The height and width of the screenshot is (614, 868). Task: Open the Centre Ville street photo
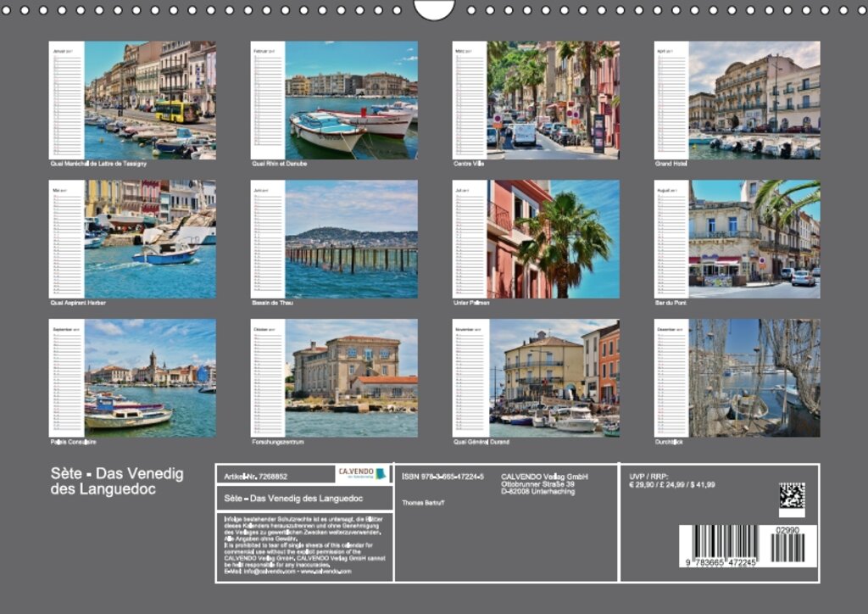553,100
